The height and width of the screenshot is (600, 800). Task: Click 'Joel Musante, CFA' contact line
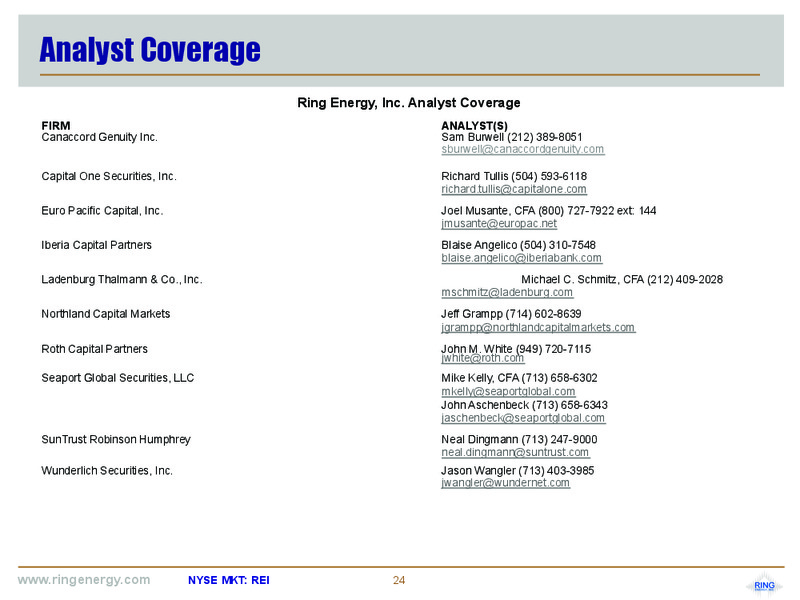548,211
